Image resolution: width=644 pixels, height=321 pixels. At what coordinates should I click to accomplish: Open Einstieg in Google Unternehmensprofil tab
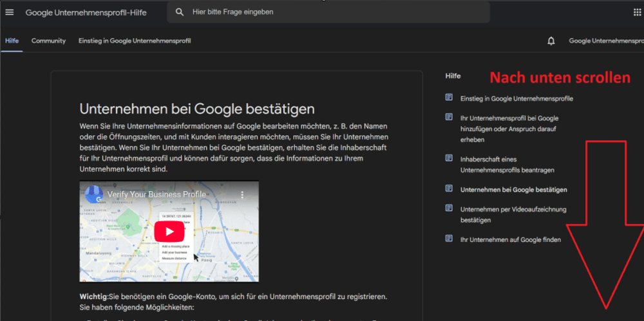click(135, 41)
